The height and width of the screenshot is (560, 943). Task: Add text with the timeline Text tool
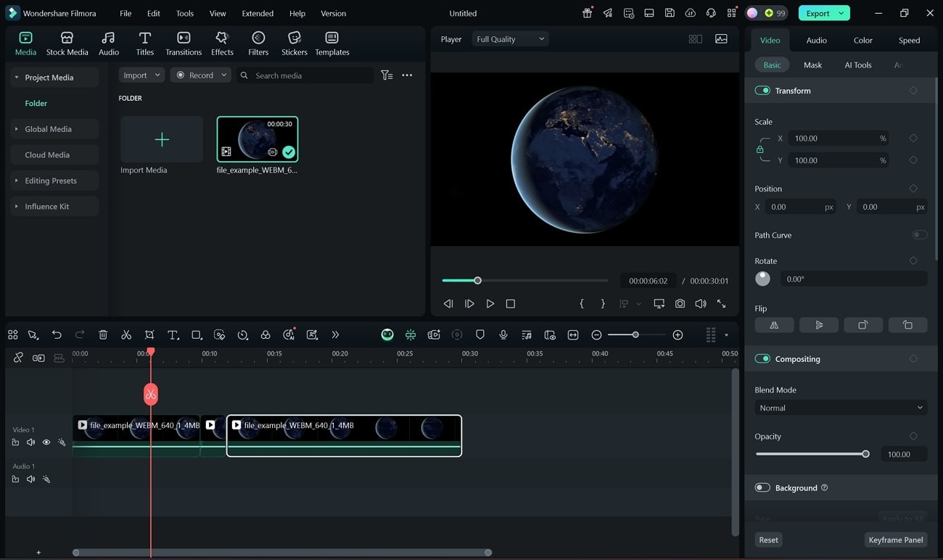[173, 334]
